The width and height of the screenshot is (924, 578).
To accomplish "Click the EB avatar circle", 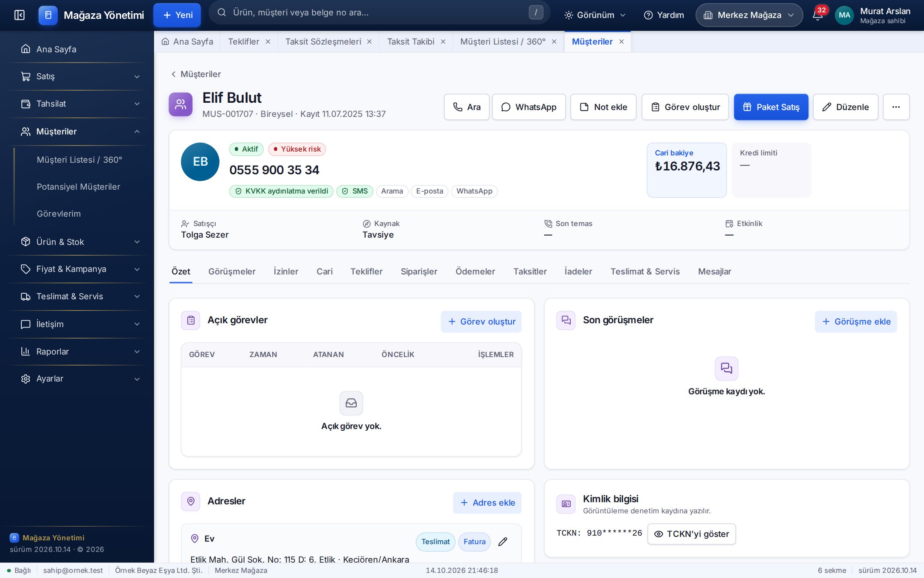I will click(x=200, y=161).
